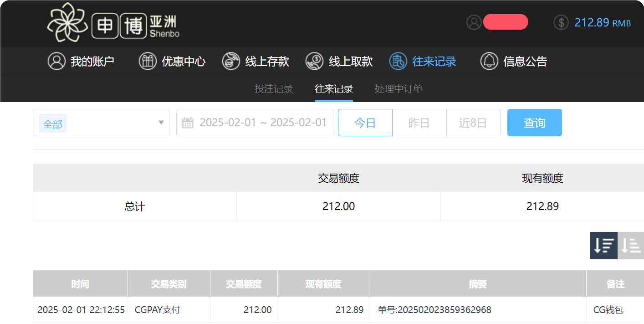The image size is (644, 324).
Task: Open the 信息公告 announcements bell icon
Action: (489, 61)
